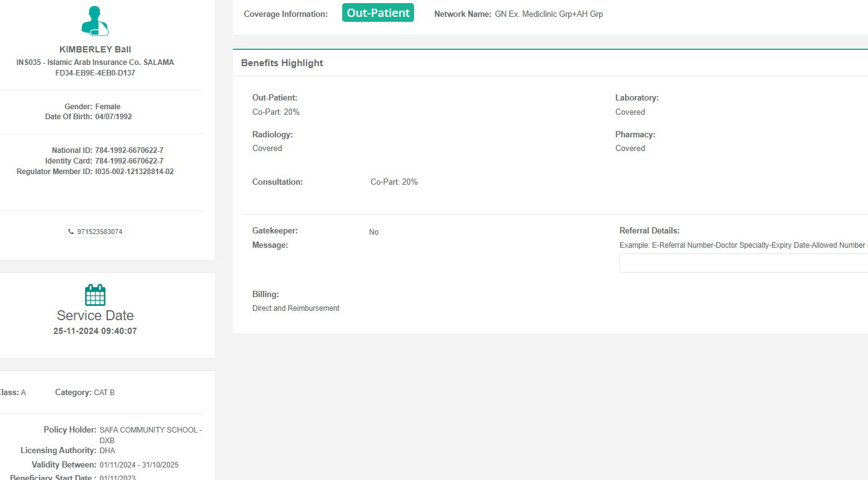Click the Referral Details label
868x480 pixels.
[649, 231]
